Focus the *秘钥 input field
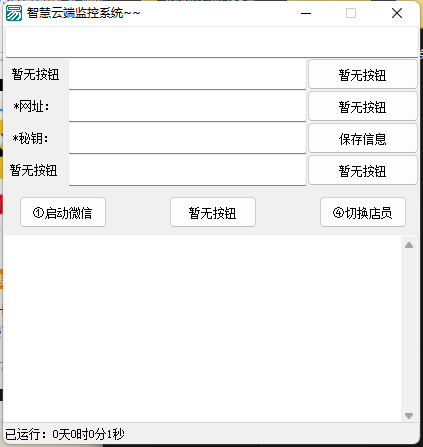The image size is (423, 447). tap(187, 138)
